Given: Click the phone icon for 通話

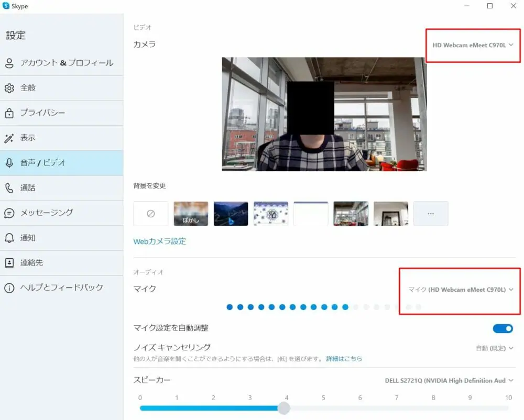Looking at the screenshot, I should point(9,188).
